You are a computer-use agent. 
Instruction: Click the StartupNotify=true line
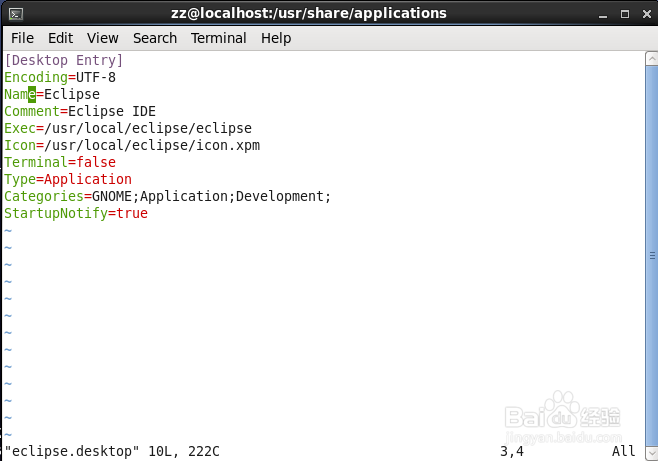click(x=76, y=213)
